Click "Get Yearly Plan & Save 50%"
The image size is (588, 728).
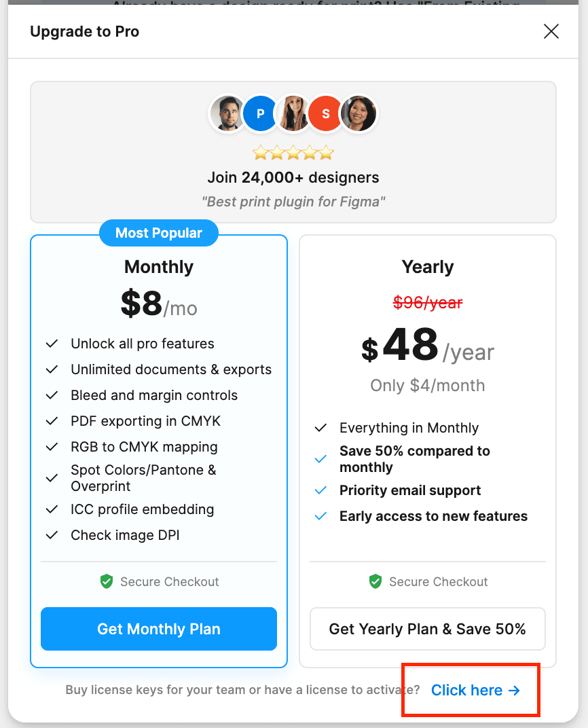click(x=427, y=629)
